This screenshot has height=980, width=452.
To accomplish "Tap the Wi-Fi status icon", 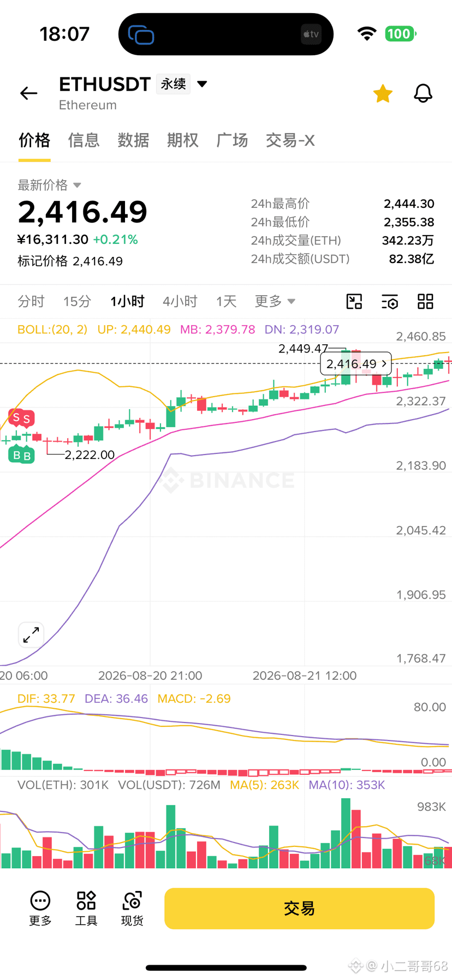I will point(367,34).
